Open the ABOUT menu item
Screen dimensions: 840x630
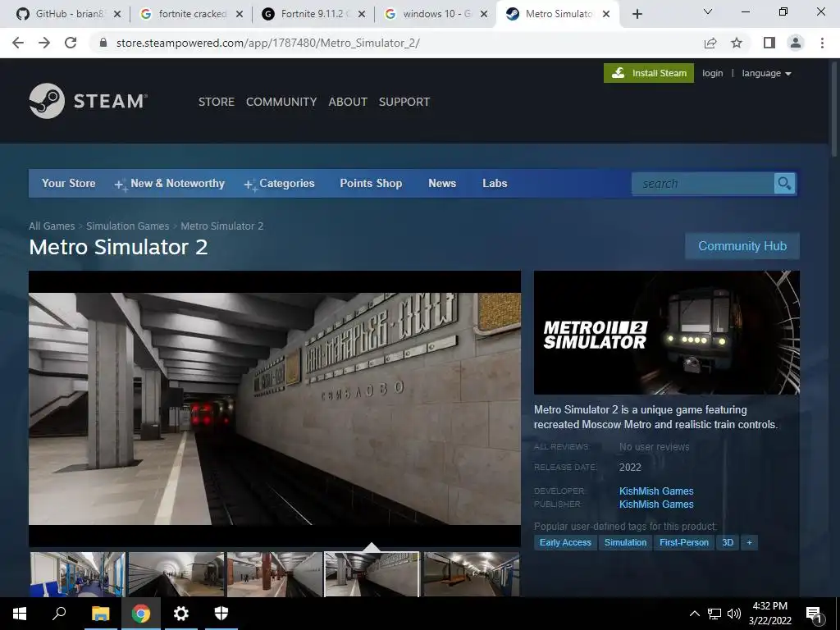[x=348, y=102]
